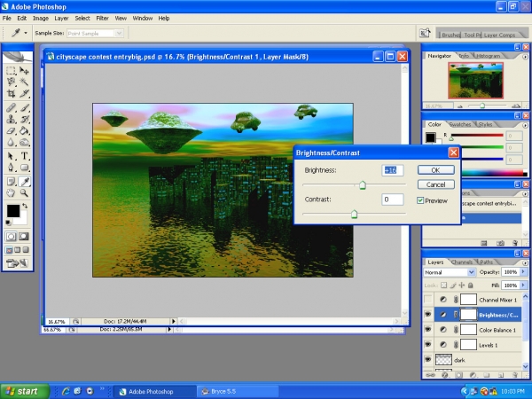Select the Zoom tool
Viewport: 532px width, 399px height.
point(24,193)
